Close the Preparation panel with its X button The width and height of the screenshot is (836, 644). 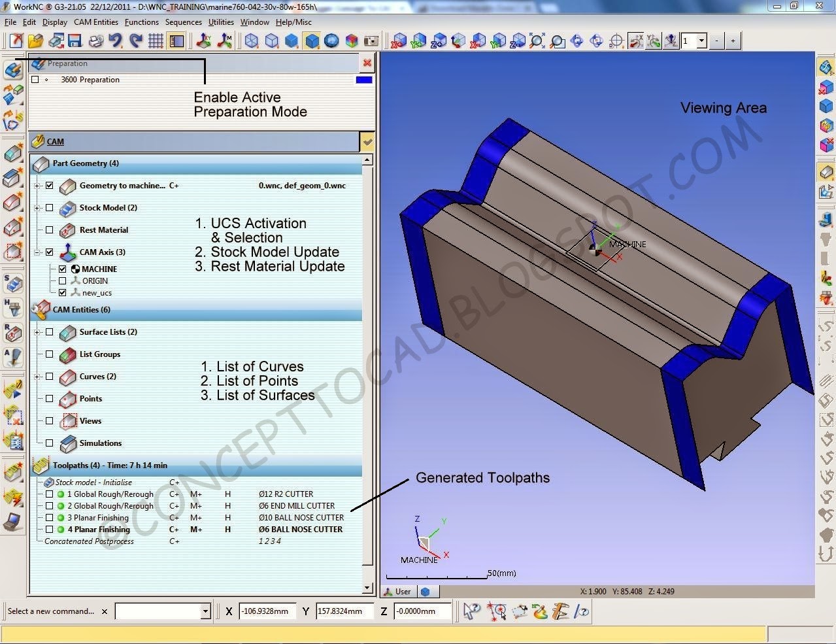click(x=366, y=63)
